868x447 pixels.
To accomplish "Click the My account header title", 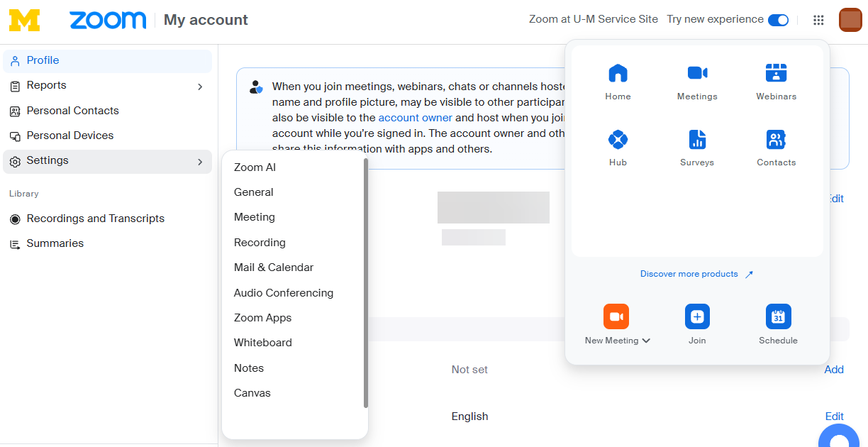I will pyautogui.click(x=206, y=20).
